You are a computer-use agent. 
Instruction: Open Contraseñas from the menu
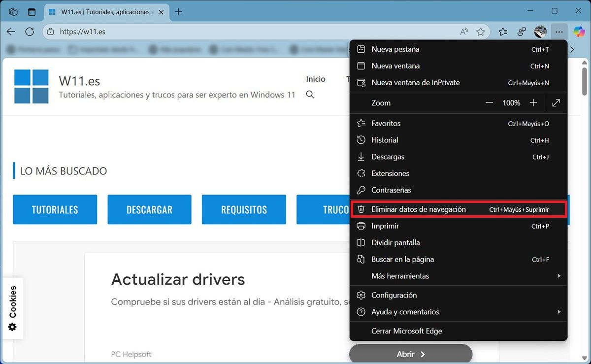click(459, 190)
